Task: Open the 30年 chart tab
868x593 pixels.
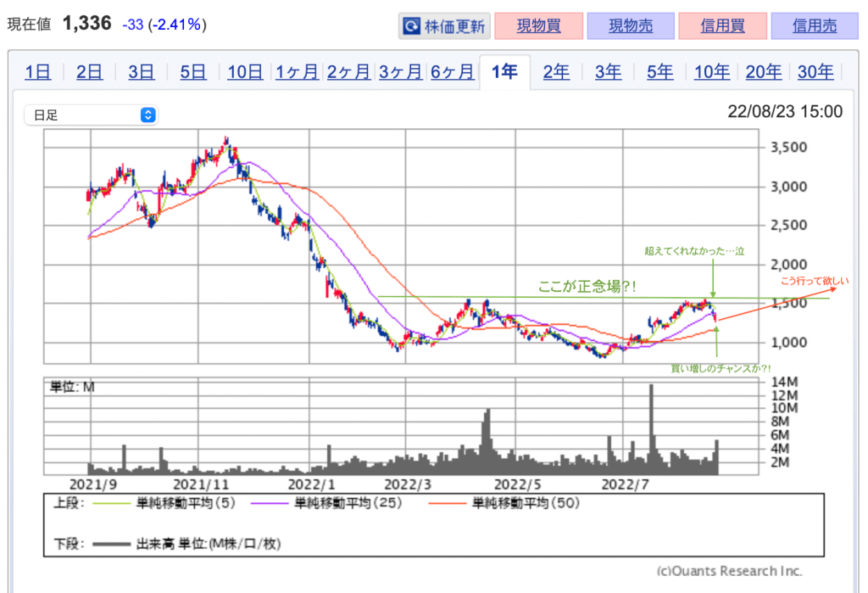Action: 815,72
